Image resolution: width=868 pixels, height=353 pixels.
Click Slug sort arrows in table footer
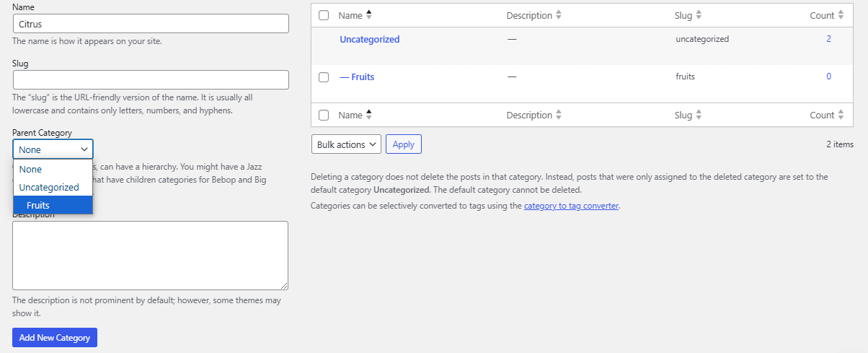(x=699, y=115)
